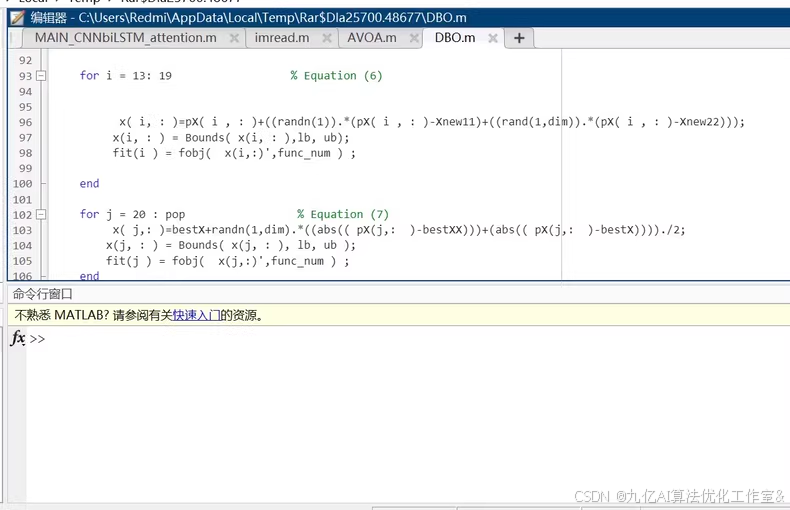Click the 命令行窗口 panel title
This screenshot has width=790, height=510.
[x=43, y=294]
